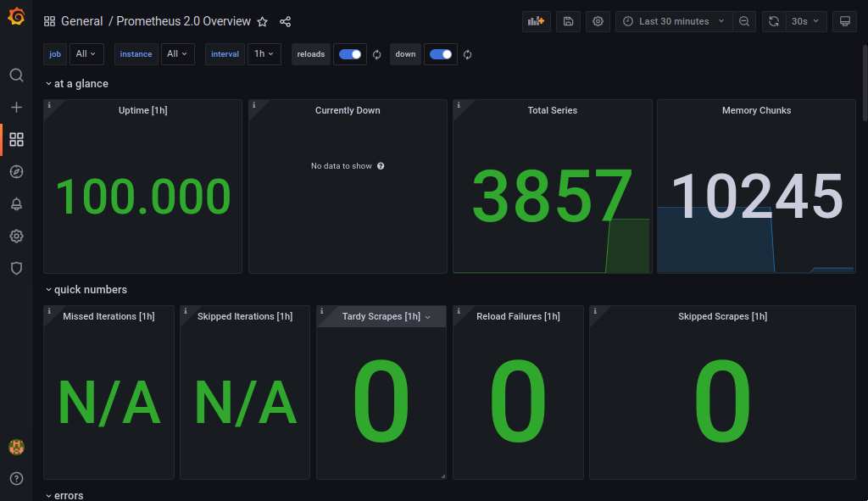Save the dashboard with disk icon
This screenshot has width=868, height=501.
click(568, 21)
